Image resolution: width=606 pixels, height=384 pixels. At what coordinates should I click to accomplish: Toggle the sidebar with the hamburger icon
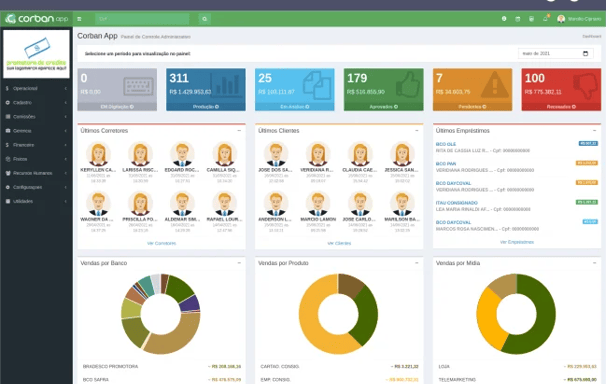click(x=79, y=19)
